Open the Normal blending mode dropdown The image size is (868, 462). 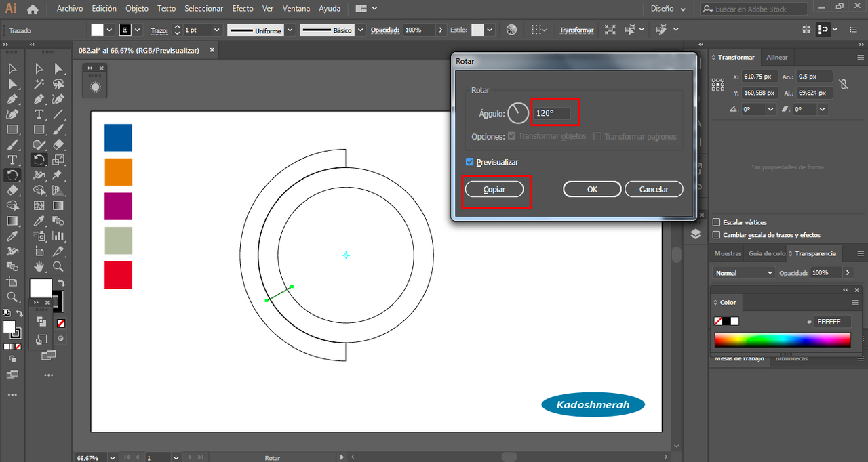click(744, 272)
